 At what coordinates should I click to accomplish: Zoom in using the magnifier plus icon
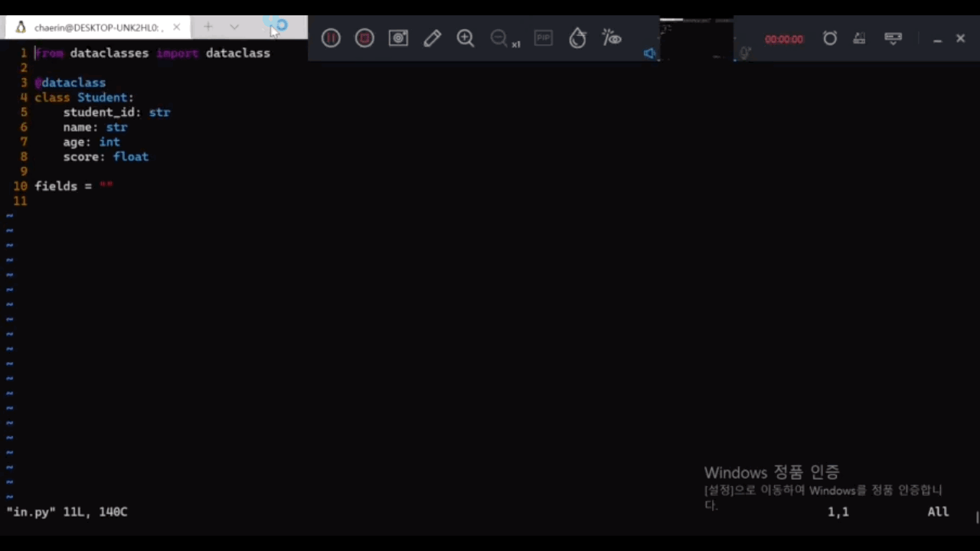point(465,38)
